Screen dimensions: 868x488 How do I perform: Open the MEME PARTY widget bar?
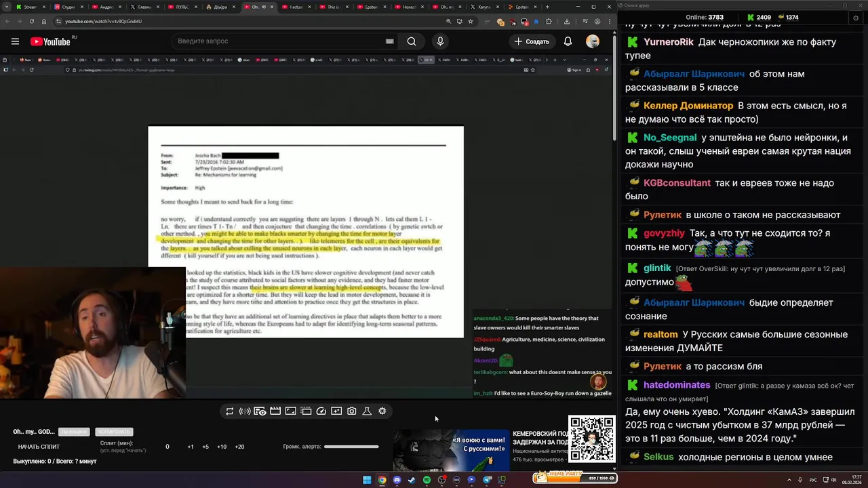tap(575, 478)
